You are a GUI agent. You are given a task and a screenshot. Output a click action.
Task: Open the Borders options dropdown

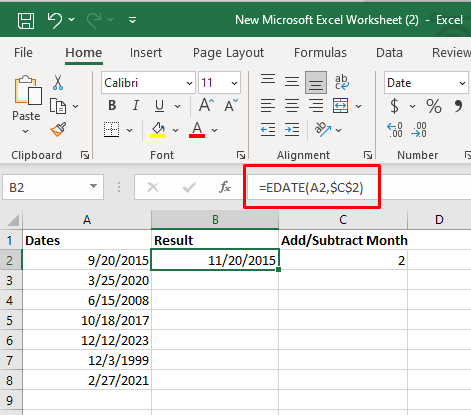tap(129, 130)
